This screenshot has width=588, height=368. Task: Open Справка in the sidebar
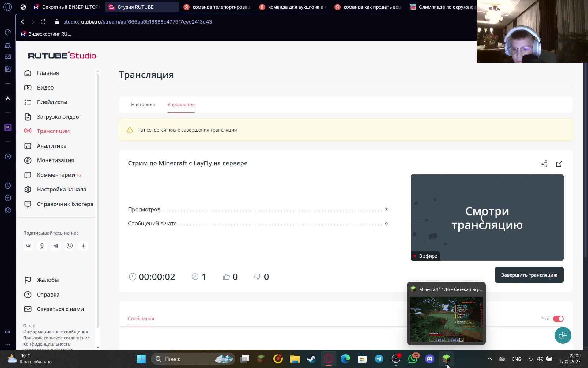pos(48,295)
